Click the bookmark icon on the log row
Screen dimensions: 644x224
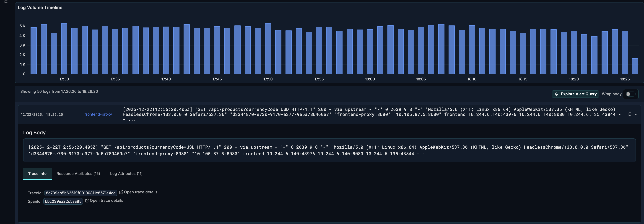point(630,114)
